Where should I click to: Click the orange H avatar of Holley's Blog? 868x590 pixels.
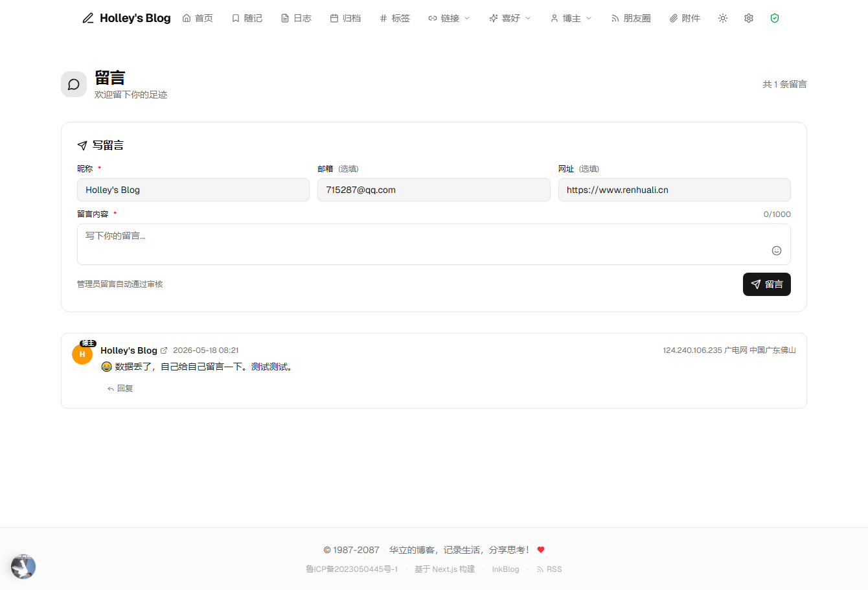(x=82, y=354)
